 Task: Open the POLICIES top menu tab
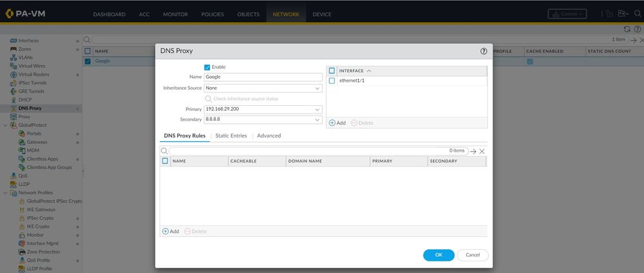point(212,14)
